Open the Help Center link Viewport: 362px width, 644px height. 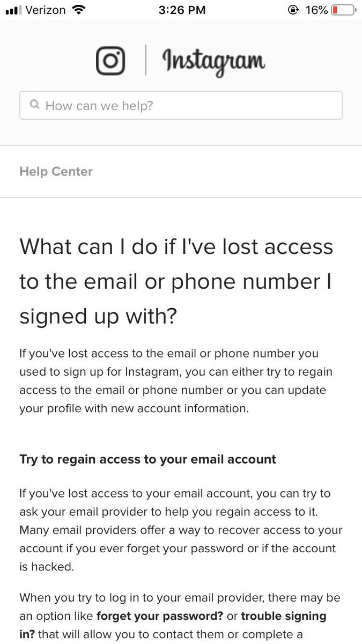click(x=56, y=171)
